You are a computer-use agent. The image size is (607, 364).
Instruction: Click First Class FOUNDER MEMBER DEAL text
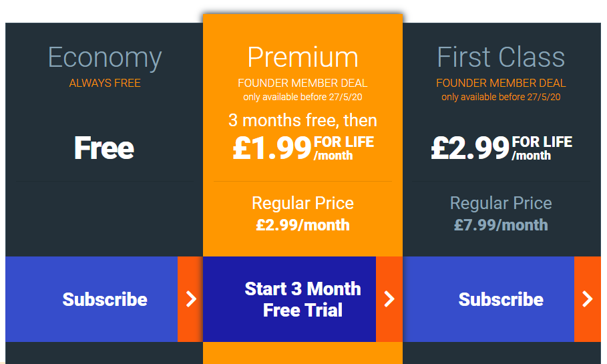point(501,83)
